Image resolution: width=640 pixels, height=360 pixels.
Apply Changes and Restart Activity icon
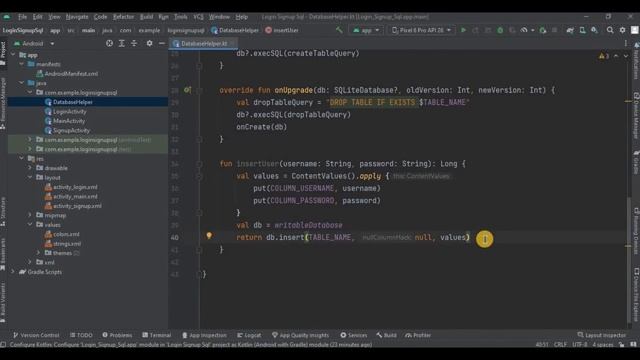[476, 30]
